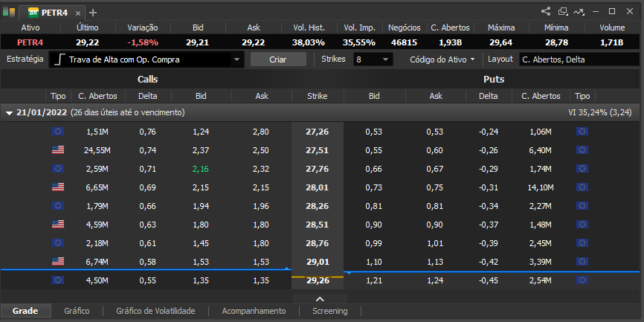Click the put type flag in row 28,01
The image size is (644, 322).
point(582,187)
